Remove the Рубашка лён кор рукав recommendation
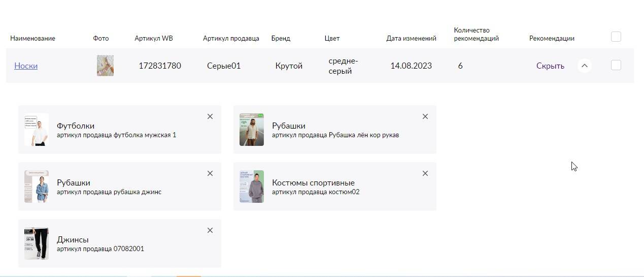644x277 pixels. click(425, 116)
